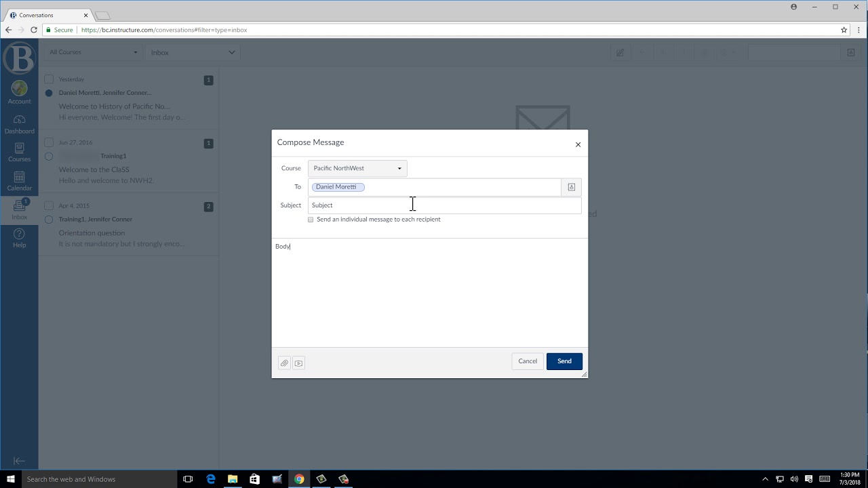
Task: Click into the message Body area
Action: pos(429,293)
